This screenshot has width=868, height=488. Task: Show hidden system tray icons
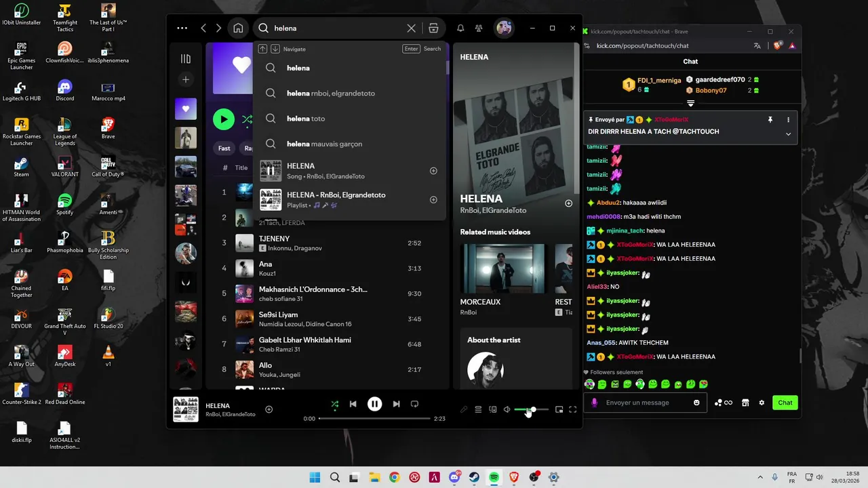tap(760, 477)
